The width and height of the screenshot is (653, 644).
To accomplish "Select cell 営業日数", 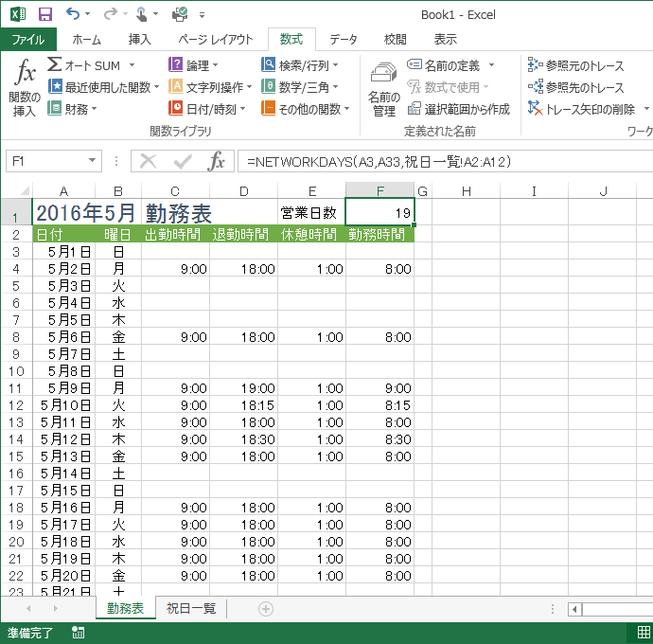I will 311,212.
